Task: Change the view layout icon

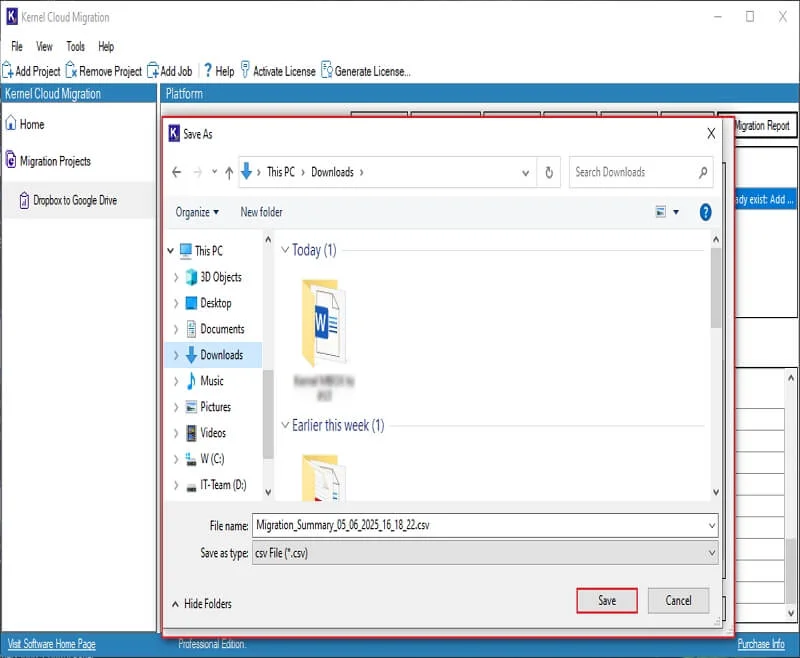Action: [660, 212]
